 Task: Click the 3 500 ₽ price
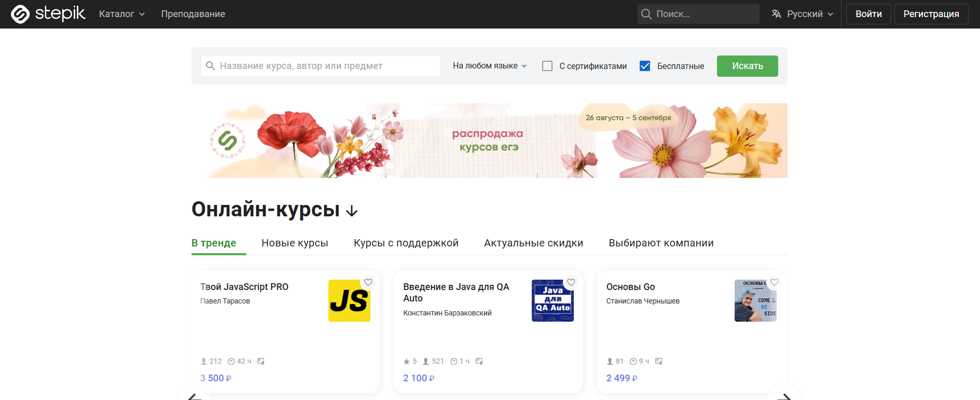[216, 378]
